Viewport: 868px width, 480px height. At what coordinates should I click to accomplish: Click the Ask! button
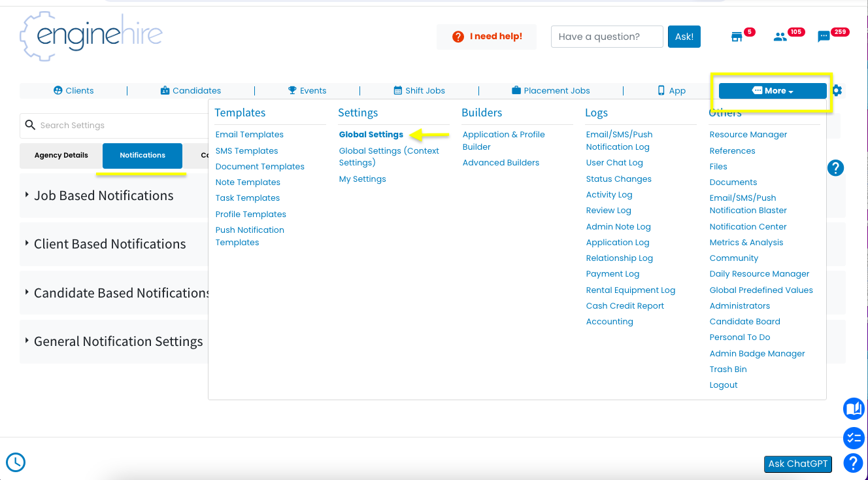coord(684,37)
